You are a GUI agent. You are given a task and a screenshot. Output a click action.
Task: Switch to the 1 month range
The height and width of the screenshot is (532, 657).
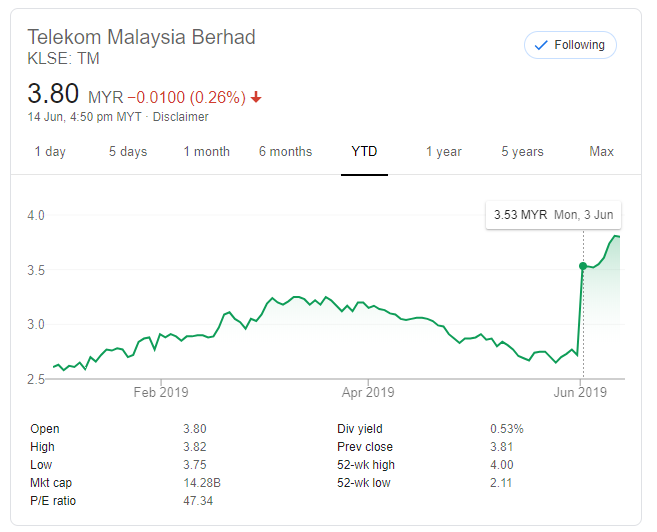[x=206, y=152]
